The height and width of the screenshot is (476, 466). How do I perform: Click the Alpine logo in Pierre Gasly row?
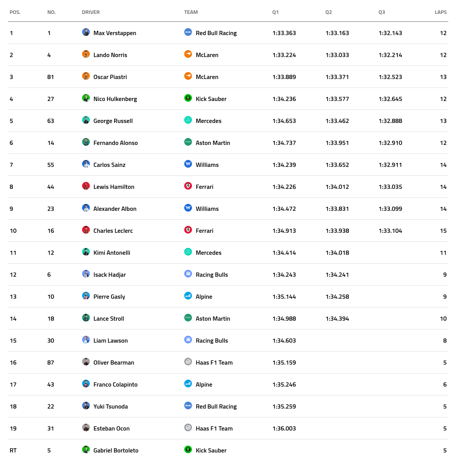click(x=188, y=296)
